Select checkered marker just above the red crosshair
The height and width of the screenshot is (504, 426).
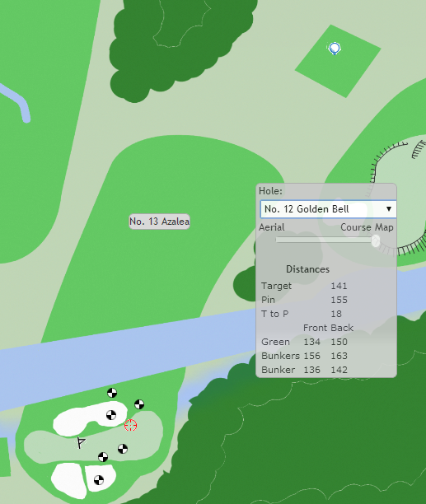pyautogui.click(x=139, y=404)
